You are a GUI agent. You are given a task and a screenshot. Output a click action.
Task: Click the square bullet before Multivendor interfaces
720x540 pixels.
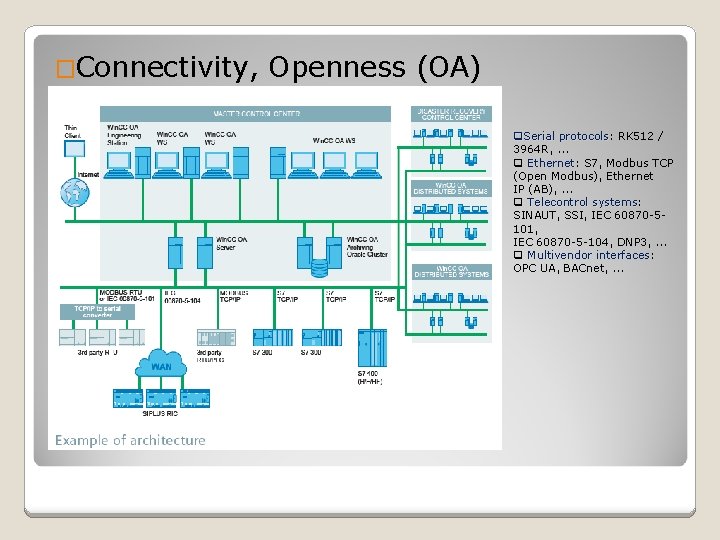coord(518,255)
